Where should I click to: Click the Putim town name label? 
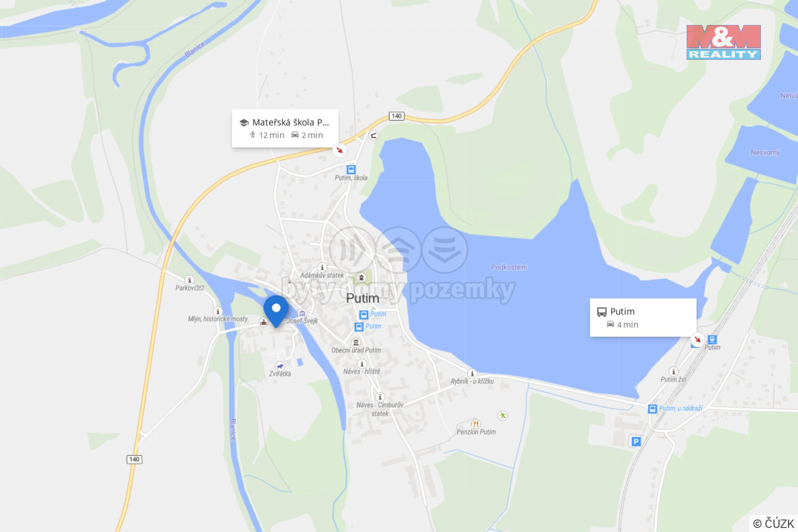tap(362, 298)
